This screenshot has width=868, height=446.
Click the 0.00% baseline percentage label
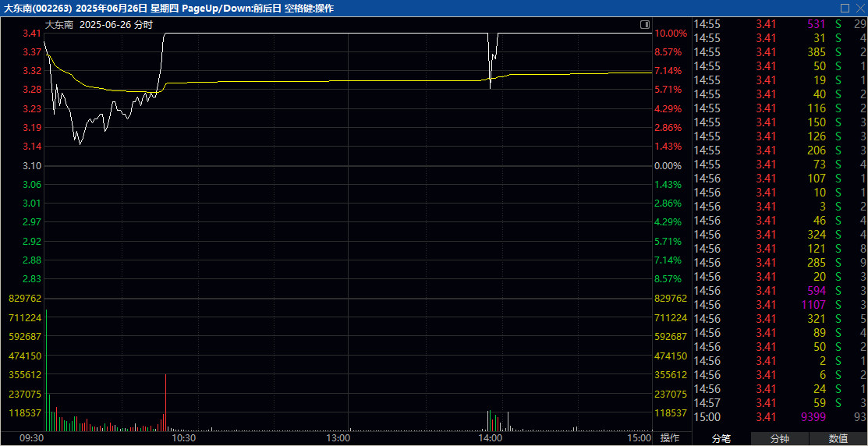point(668,166)
